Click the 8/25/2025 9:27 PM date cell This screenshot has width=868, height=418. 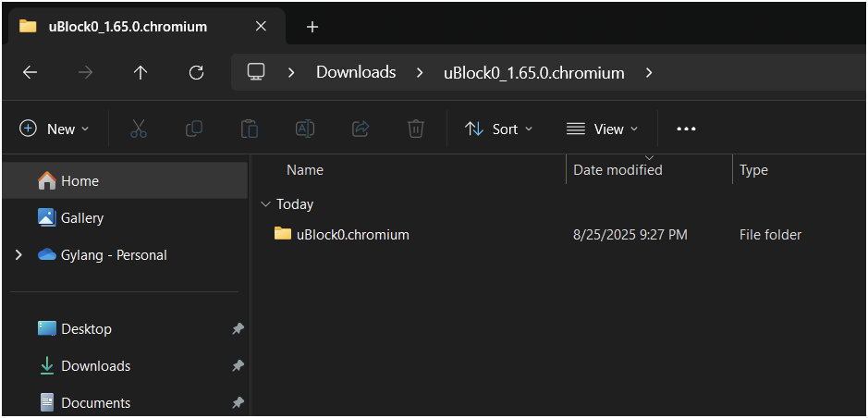coord(630,235)
